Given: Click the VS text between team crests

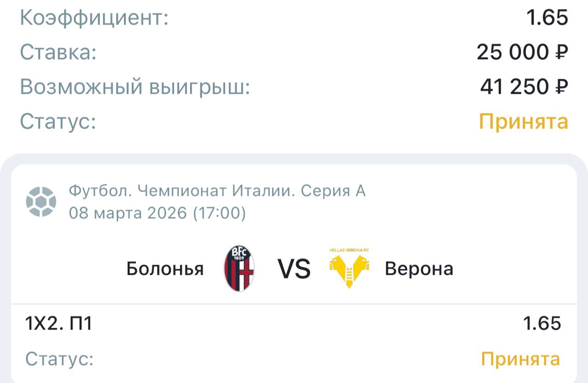Looking at the screenshot, I should (294, 269).
